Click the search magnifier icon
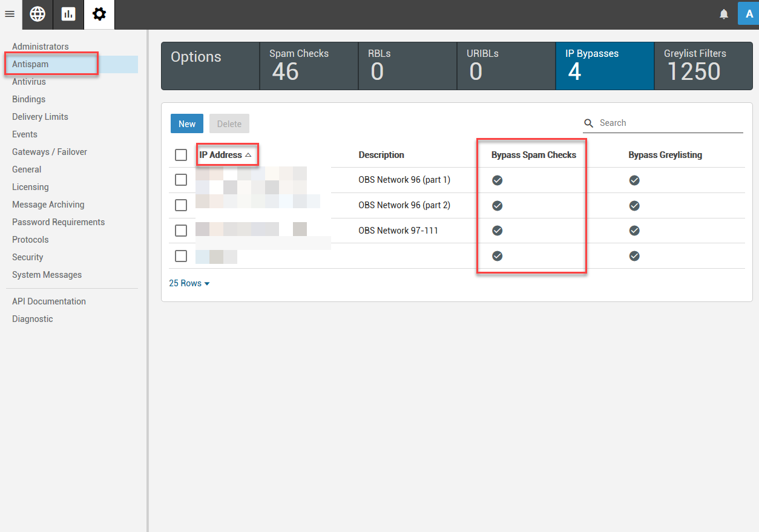This screenshot has width=759, height=532. pyautogui.click(x=588, y=123)
